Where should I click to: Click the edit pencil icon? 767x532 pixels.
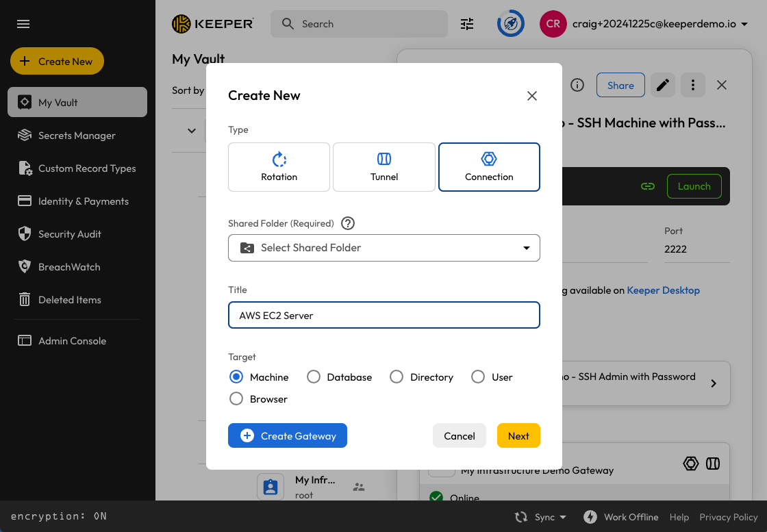(662, 85)
